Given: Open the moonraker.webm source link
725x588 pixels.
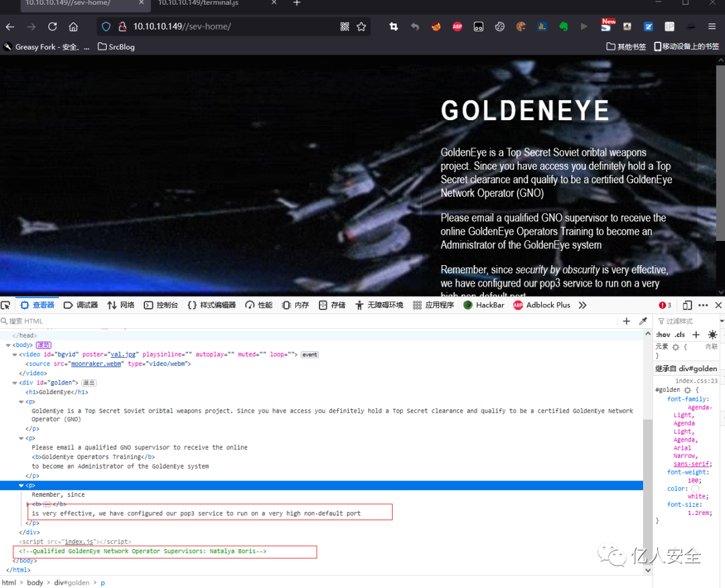Looking at the screenshot, I should tap(96, 364).
